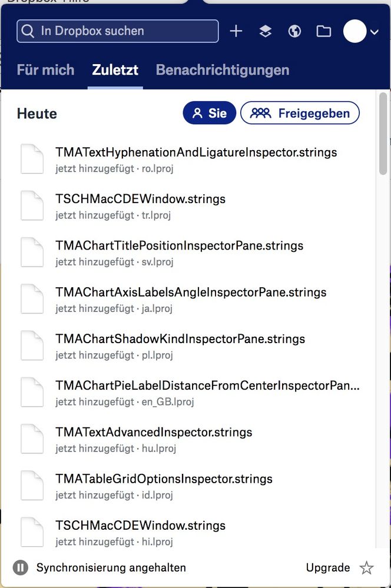This screenshot has height=588, width=391.
Task: Click the star icon beside Upgrade
Action: click(367, 568)
